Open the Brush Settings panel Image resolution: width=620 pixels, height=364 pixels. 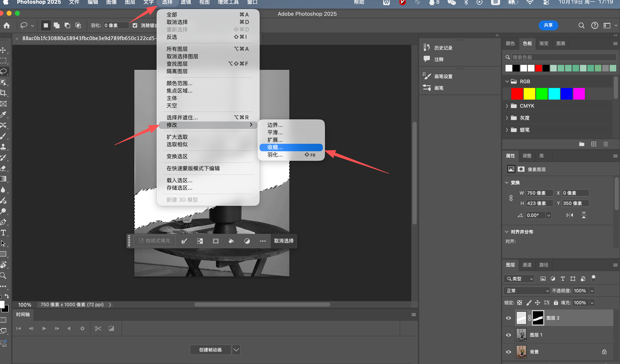427,76
